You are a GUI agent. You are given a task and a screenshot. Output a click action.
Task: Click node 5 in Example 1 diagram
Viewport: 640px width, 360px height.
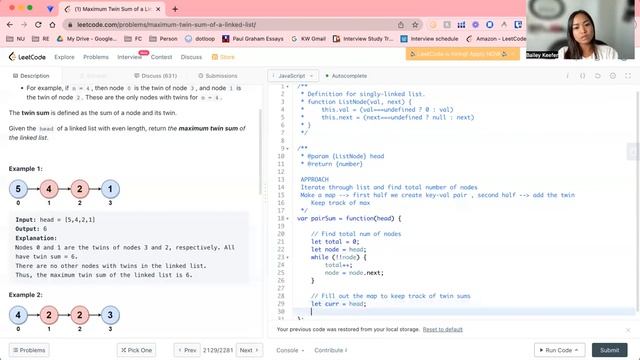pos(18,189)
